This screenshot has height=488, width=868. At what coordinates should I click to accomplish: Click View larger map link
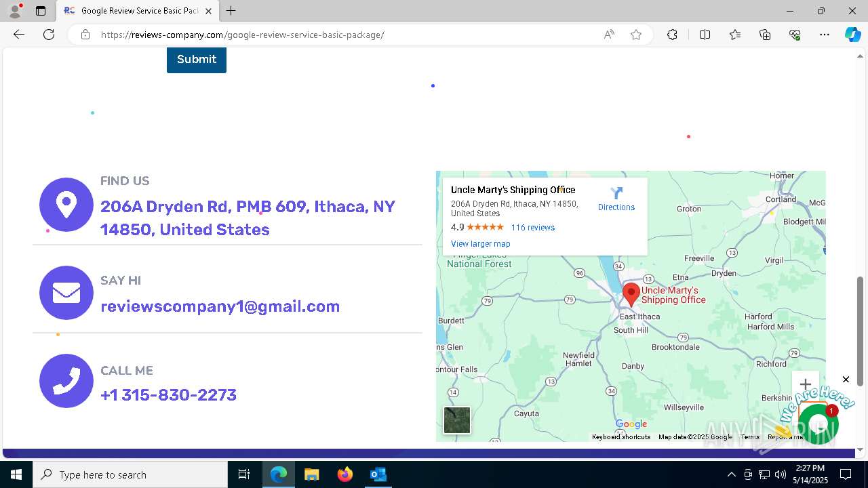pyautogui.click(x=481, y=244)
